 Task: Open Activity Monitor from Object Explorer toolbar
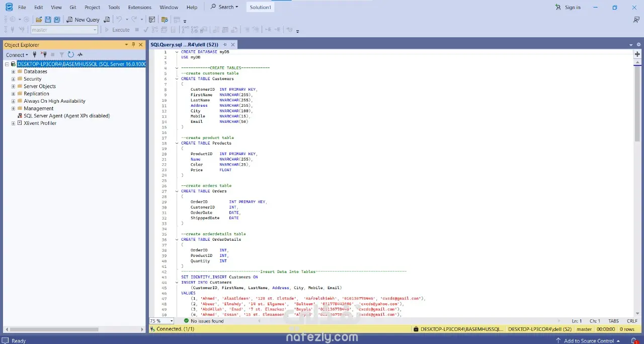[80, 55]
